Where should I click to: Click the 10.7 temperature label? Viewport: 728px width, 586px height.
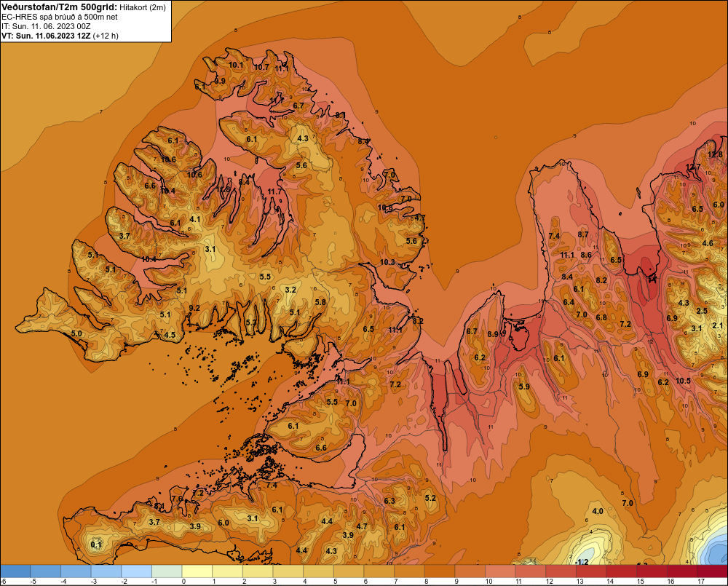coord(261,67)
